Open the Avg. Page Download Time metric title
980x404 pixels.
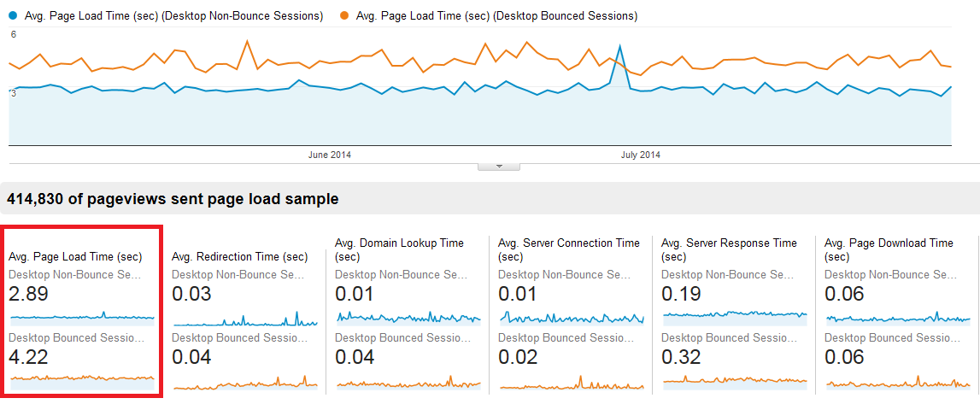[889, 243]
